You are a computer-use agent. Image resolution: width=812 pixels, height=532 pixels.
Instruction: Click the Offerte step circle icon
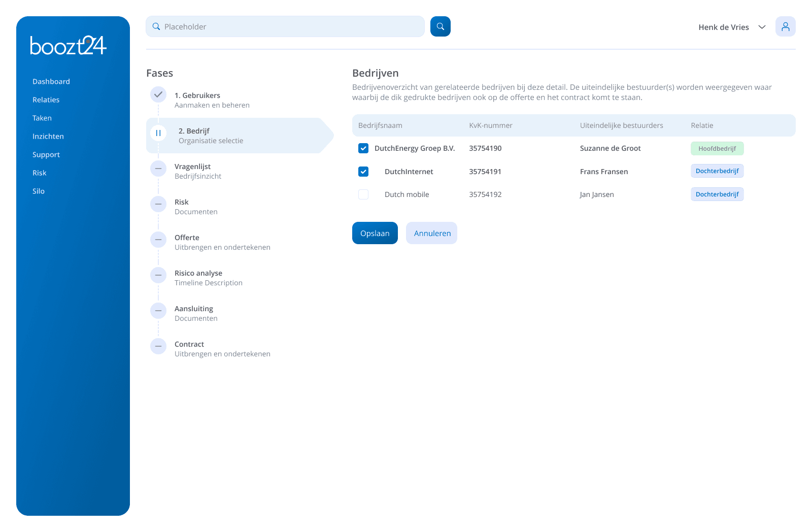click(x=158, y=240)
